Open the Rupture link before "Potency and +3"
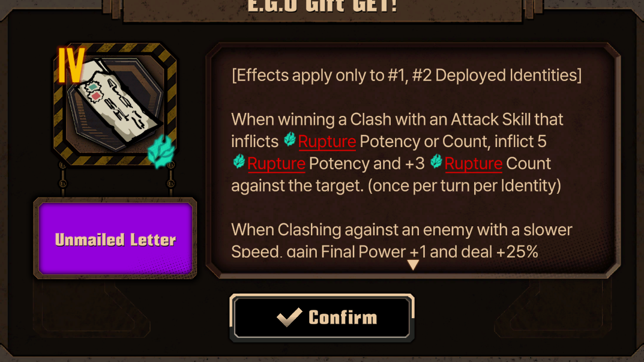Viewport: 644px width, 362px height. click(x=276, y=163)
